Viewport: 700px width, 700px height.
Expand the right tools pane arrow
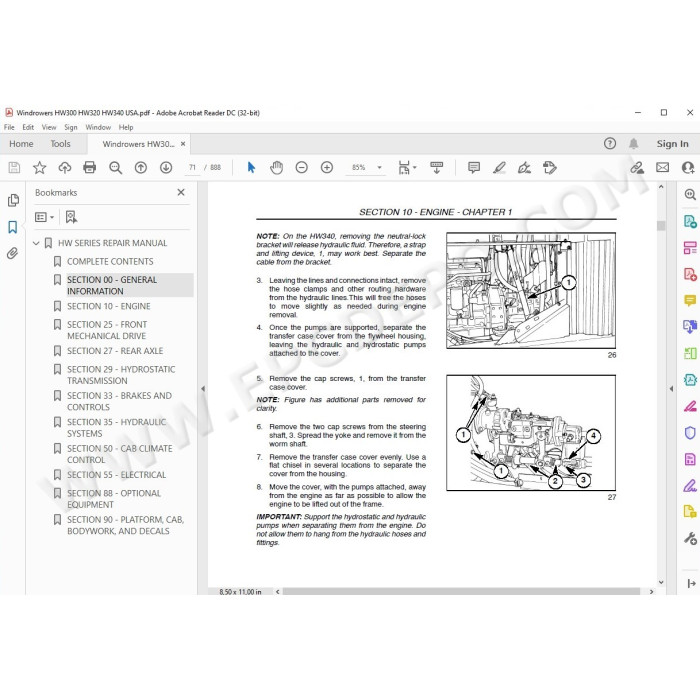pyautogui.click(x=671, y=388)
